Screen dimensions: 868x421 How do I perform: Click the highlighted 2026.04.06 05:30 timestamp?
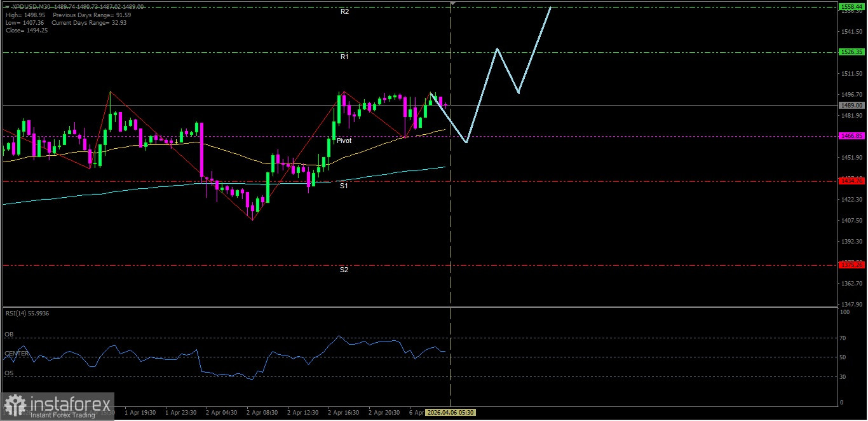451,412
